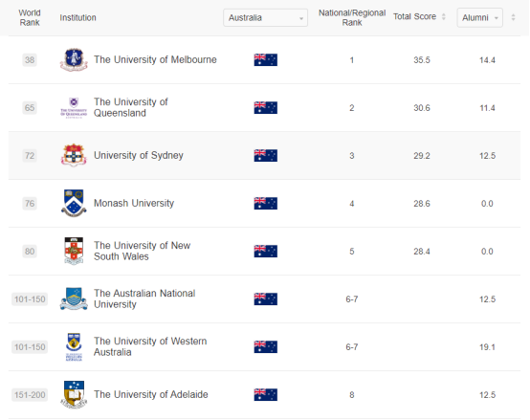Click the University of Adelaide crest

[x=74, y=395]
